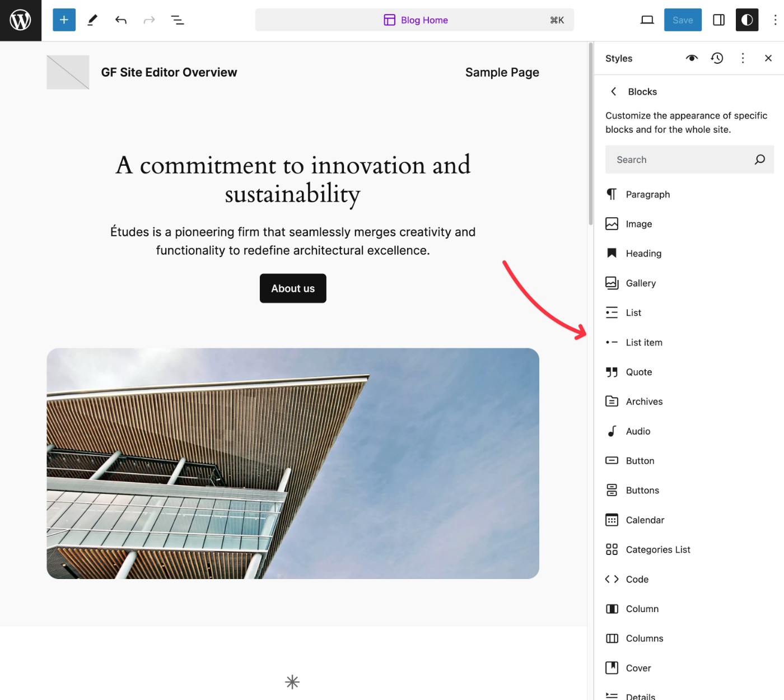Select the Archives block icon

pyautogui.click(x=612, y=402)
